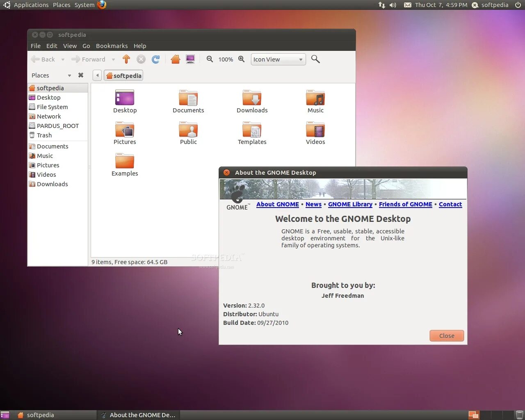Select softpedia in Places sidebar
Screen dimensions: 525x420
click(x=58, y=88)
